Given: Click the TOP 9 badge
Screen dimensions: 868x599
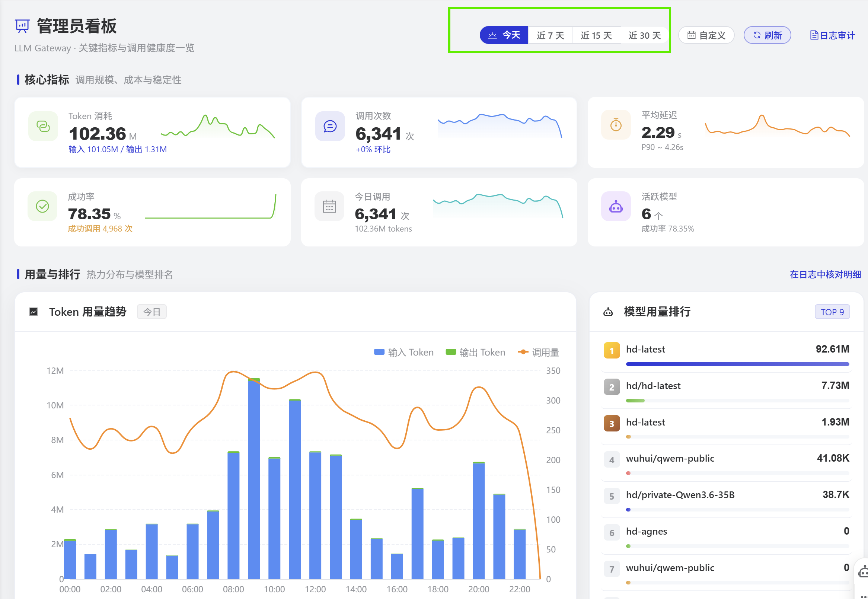Looking at the screenshot, I should [832, 312].
